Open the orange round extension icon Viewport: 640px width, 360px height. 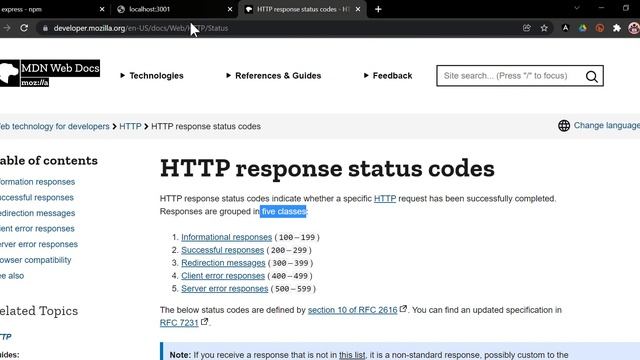tap(600, 28)
